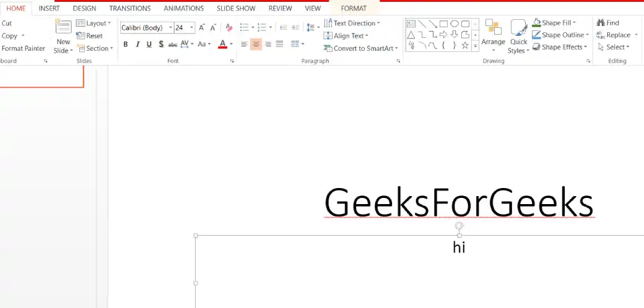Viewport: 644px width, 308px height.
Task: Apply bullets list icon
Action: pos(245,27)
